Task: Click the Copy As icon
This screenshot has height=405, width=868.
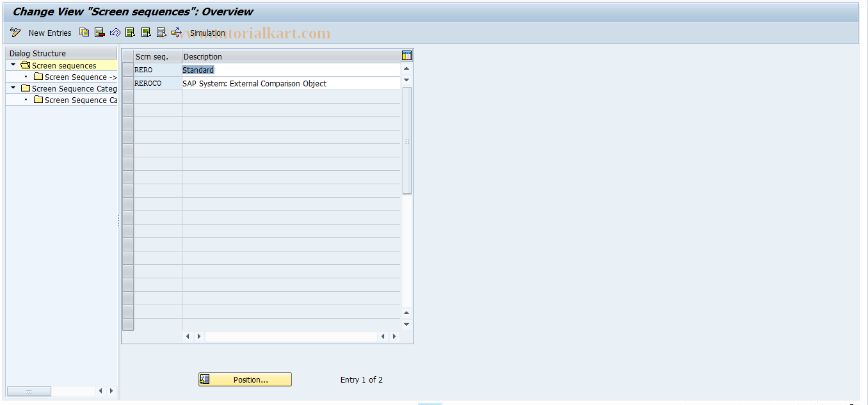Action: tap(84, 33)
